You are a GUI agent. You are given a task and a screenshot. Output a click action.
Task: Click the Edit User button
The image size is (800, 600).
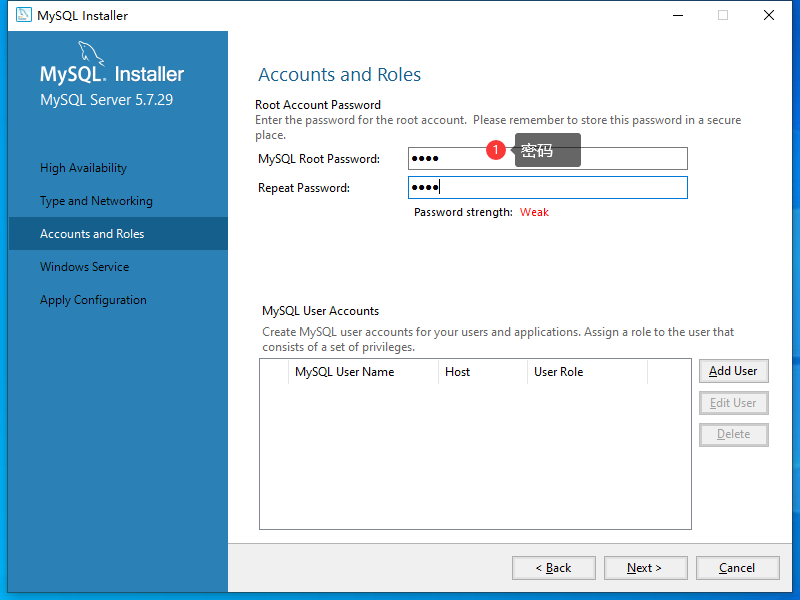click(733, 403)
